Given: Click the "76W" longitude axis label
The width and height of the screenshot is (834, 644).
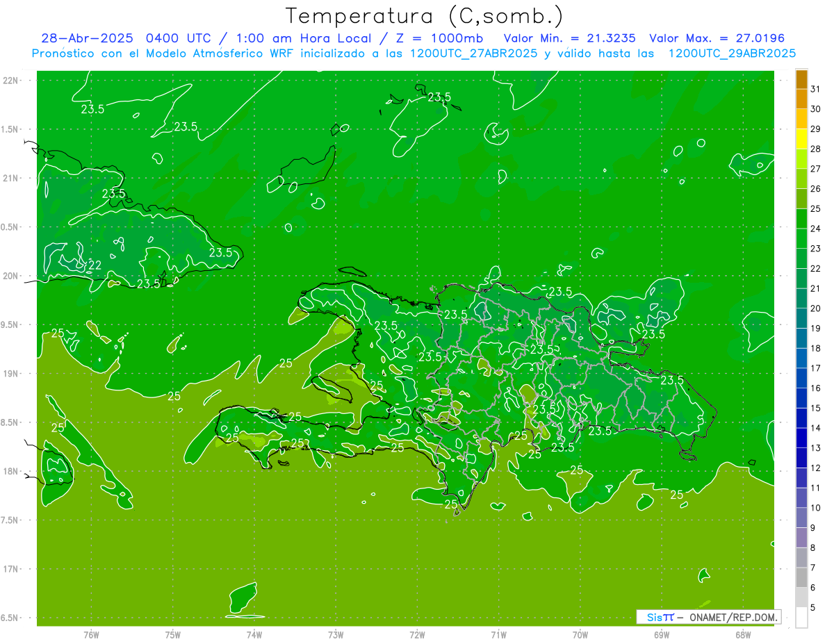Looking at the screenshot, I should [x=91, y=634].
